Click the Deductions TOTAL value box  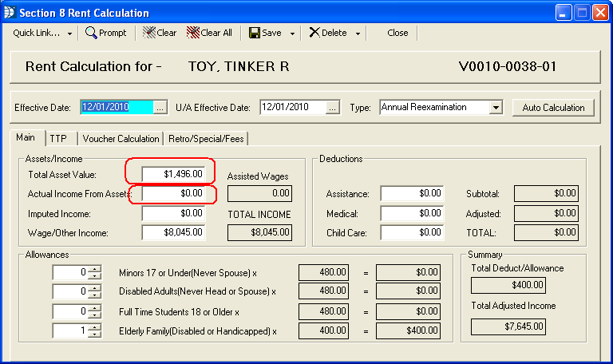coord(546,232)
